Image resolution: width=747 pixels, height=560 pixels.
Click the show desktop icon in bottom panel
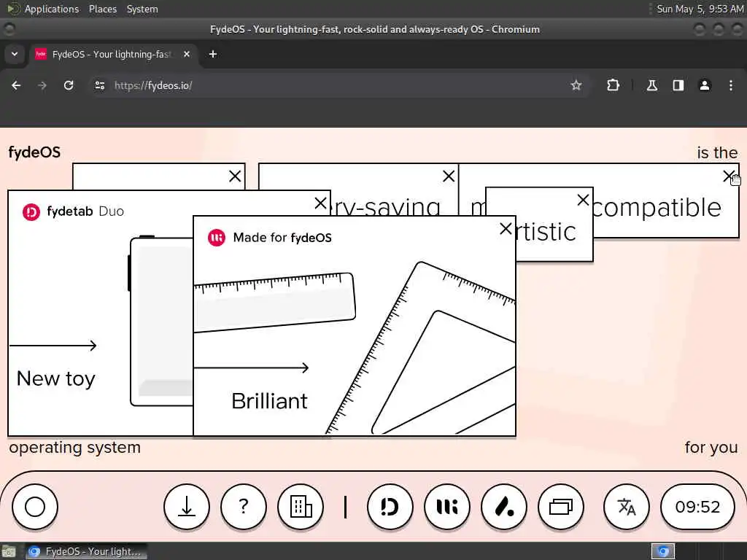point(8,551)
